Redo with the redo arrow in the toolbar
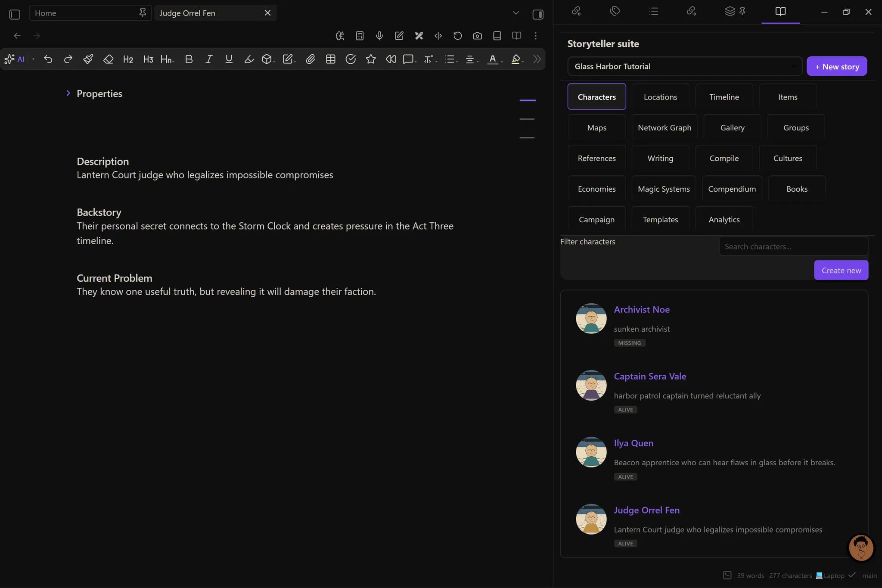This screenshot has width=882, height=588. point(68,59)
